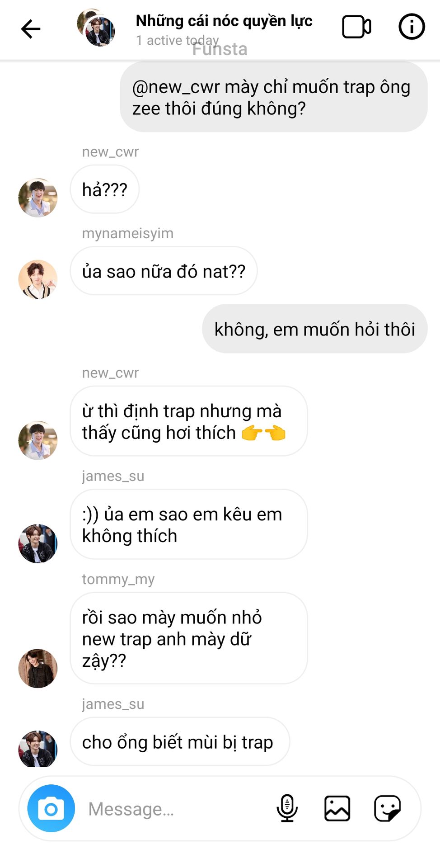
Task: Select the "ủa sao nữa đó nat??" message
Action: (164, 271)
